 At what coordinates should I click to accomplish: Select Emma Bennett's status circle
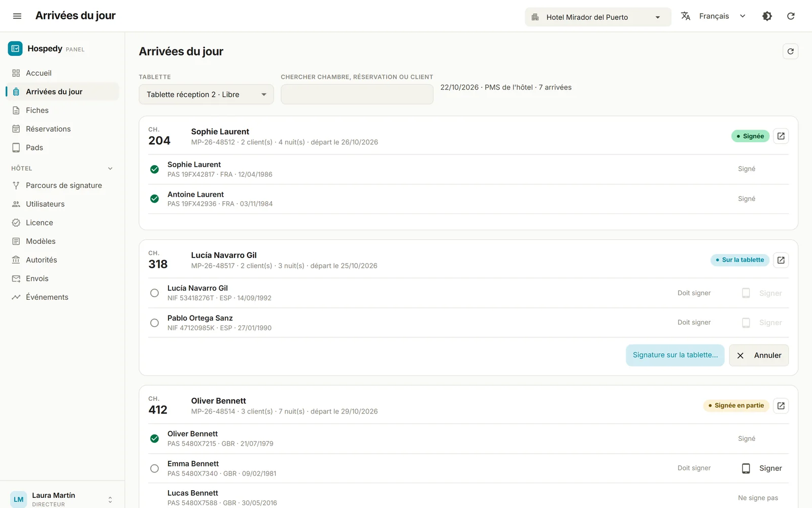pos(154,468)
